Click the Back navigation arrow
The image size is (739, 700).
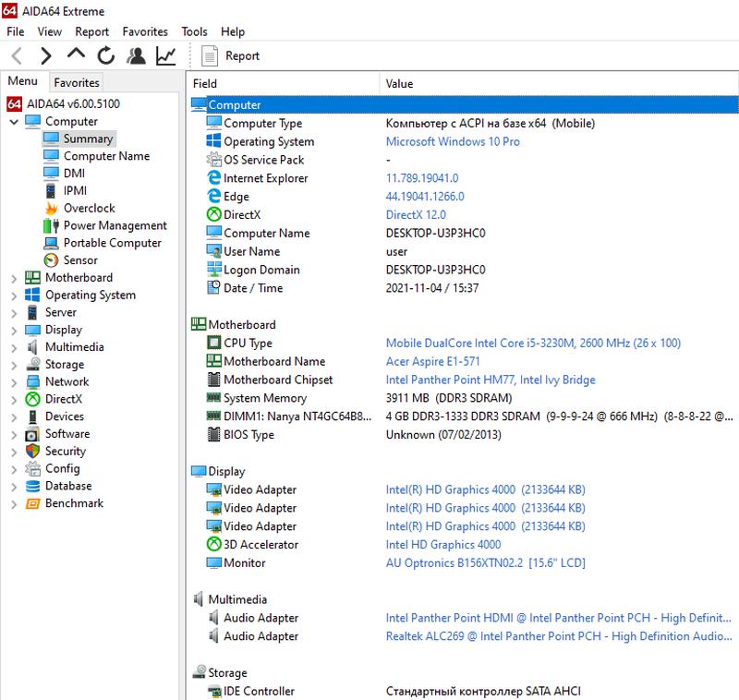click(17, 56)
